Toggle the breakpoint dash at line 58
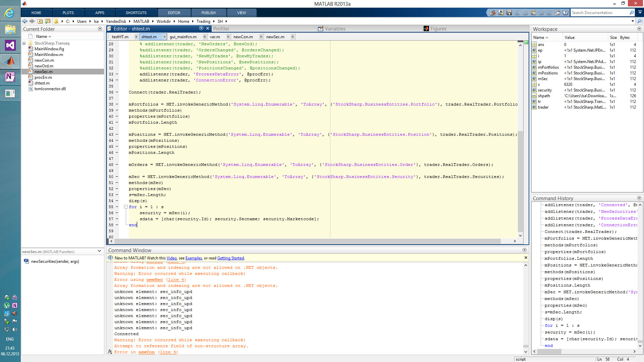Screen dimensions: 644x362 click(117, 225)
